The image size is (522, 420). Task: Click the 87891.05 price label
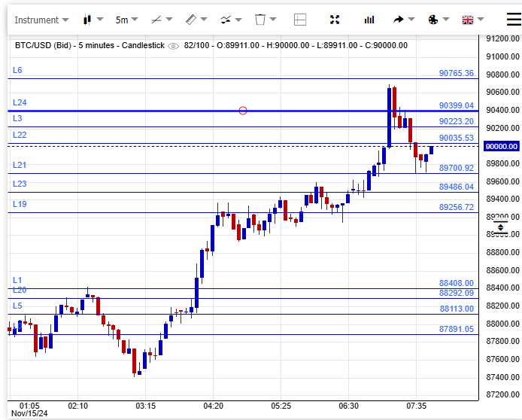[456, 329]
